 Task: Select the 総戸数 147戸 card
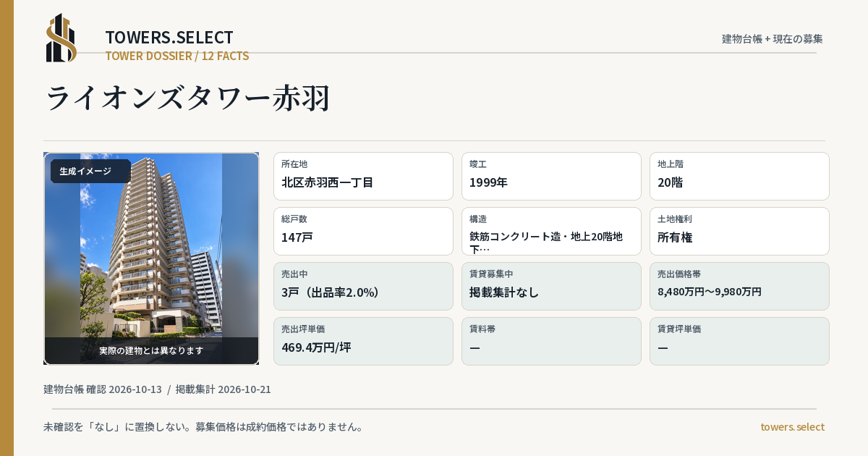tap(363, 231)
